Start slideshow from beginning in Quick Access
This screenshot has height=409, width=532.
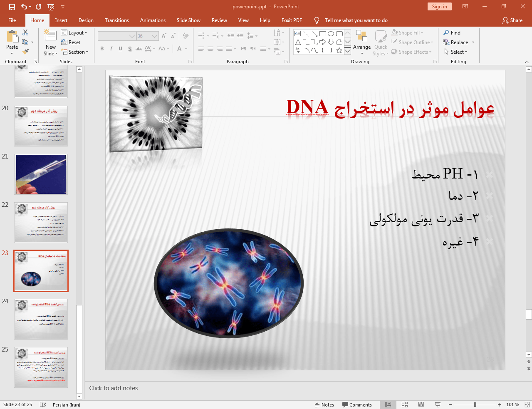point(51,7)
